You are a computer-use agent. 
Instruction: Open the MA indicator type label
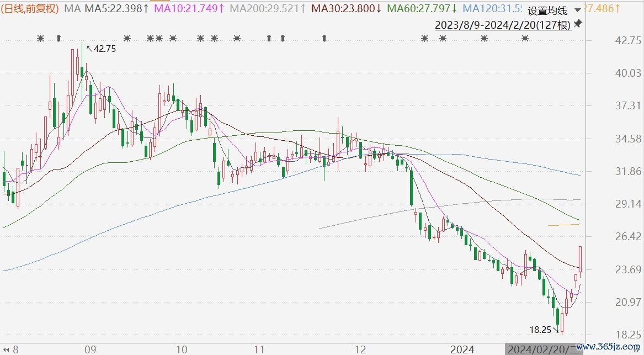[72, 8]
